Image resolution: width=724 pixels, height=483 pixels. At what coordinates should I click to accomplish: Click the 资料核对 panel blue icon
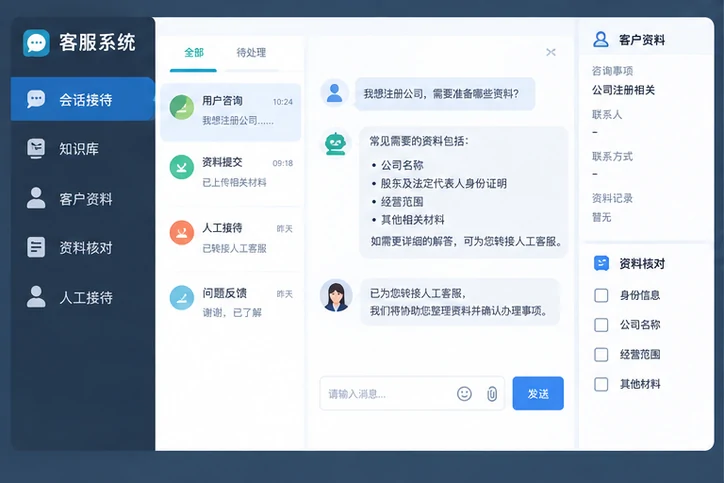pos(601,263)
